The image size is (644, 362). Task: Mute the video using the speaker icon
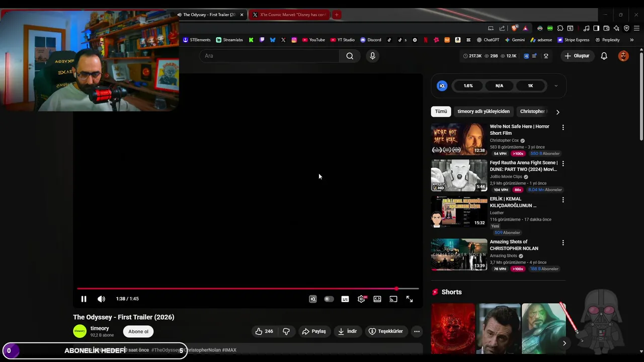pos(101,299)
